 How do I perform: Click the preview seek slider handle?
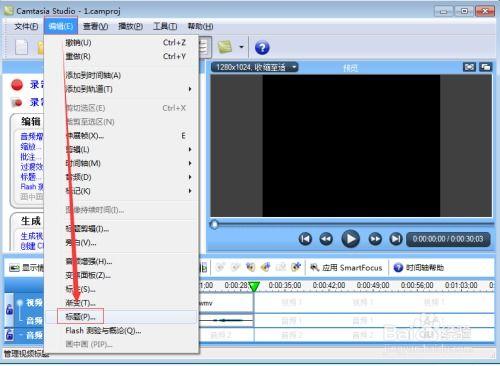point(215,225)
